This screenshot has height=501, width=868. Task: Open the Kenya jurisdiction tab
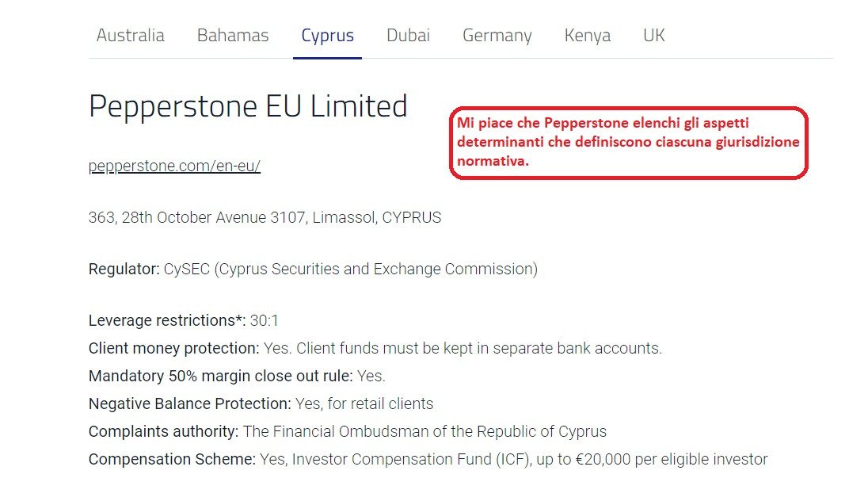coord(587,35)
